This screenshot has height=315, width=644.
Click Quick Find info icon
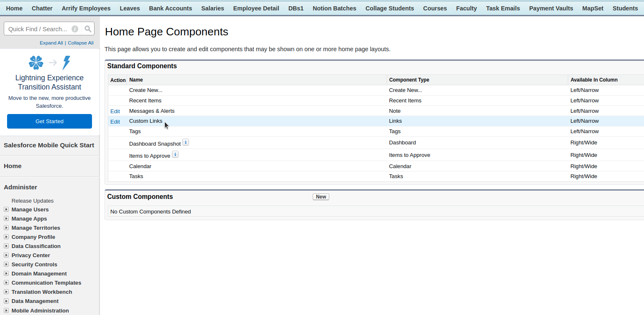(75, 29)
